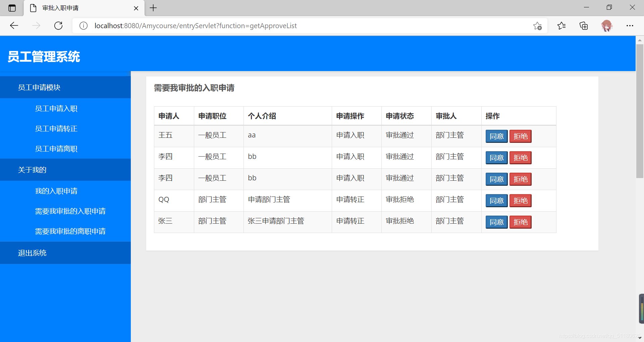The image size is (644, 342).
Task: Open a new browser tab
Action: 153,8
